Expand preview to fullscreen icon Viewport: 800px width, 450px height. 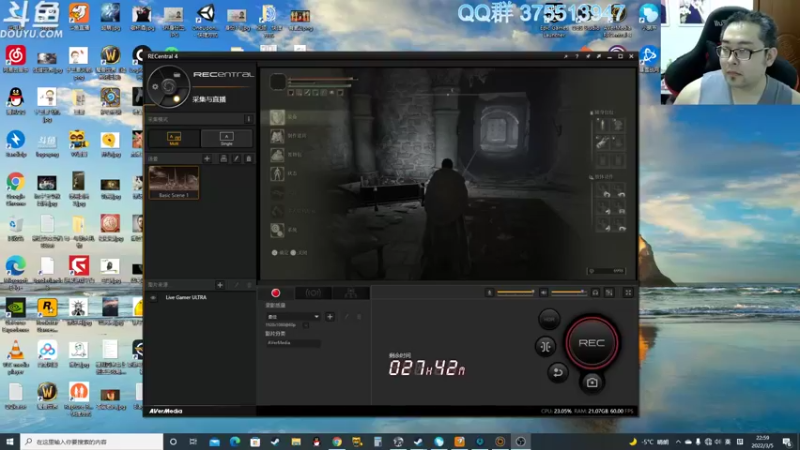[628, 292]
